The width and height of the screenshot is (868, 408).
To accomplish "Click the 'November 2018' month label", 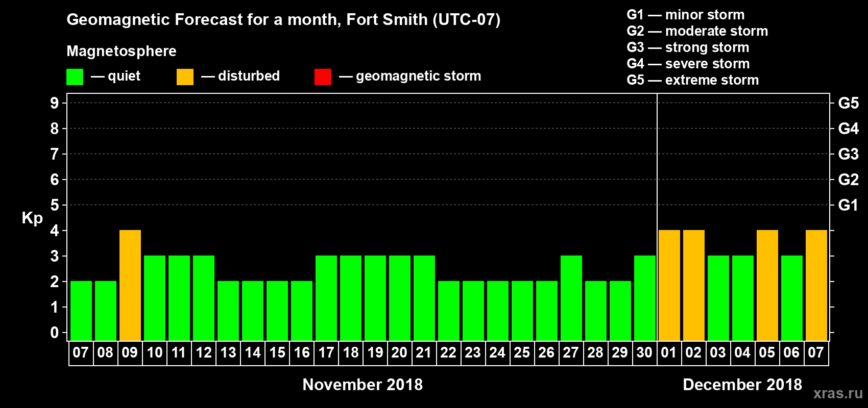I will tap(363, 385).
